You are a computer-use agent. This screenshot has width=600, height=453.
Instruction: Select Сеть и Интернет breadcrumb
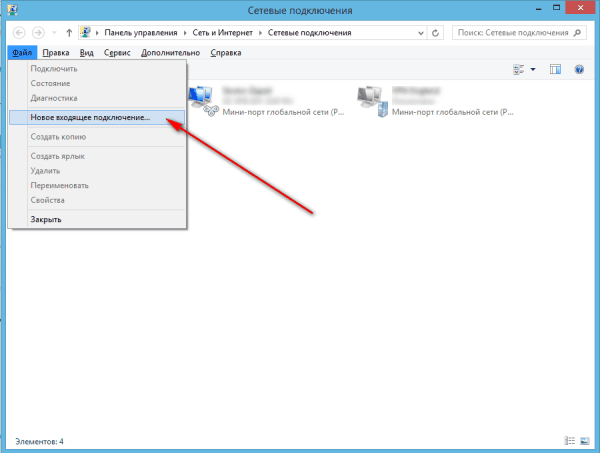coord(222,33)
